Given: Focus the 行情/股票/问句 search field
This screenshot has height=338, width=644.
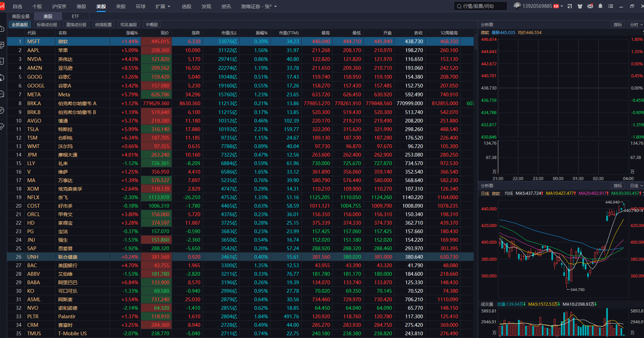Looking at the screenshot, I should (x=481, y=6).
